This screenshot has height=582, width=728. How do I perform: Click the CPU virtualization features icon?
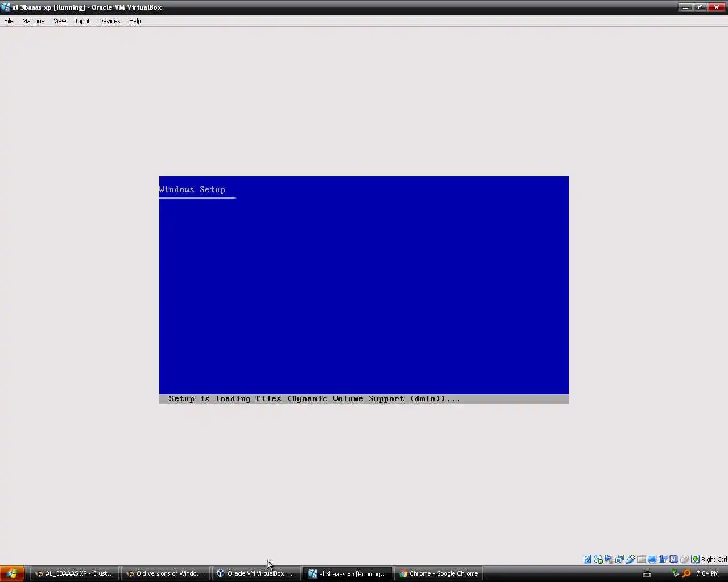[673, 559]
